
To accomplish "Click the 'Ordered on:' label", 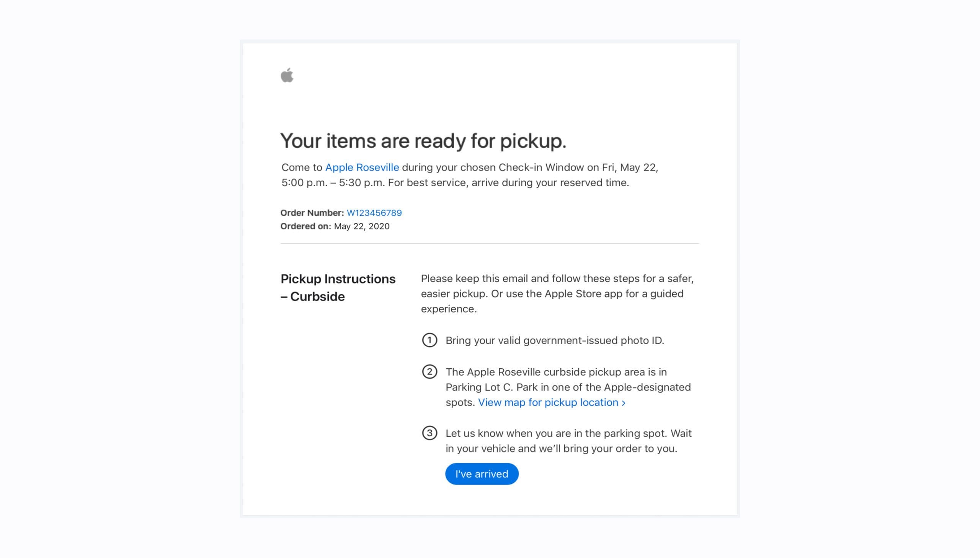I will 305,226.
